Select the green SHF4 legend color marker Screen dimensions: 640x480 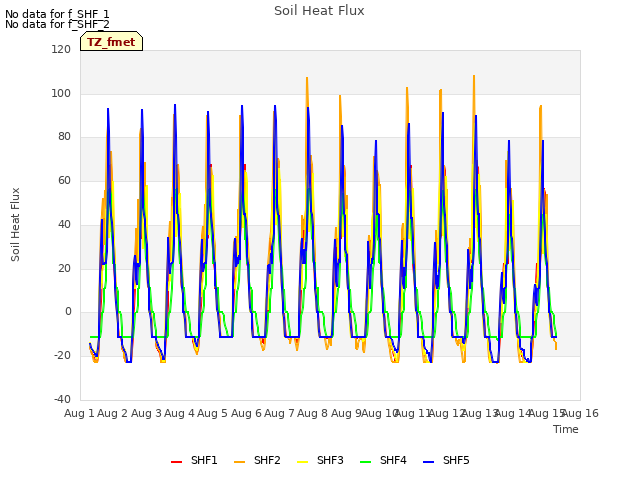366,462
